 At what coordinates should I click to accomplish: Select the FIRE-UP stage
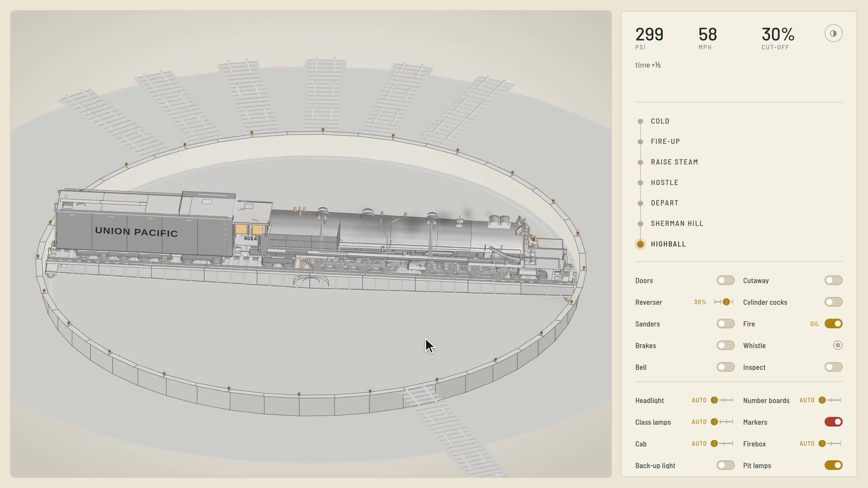[x=665, y=141]
